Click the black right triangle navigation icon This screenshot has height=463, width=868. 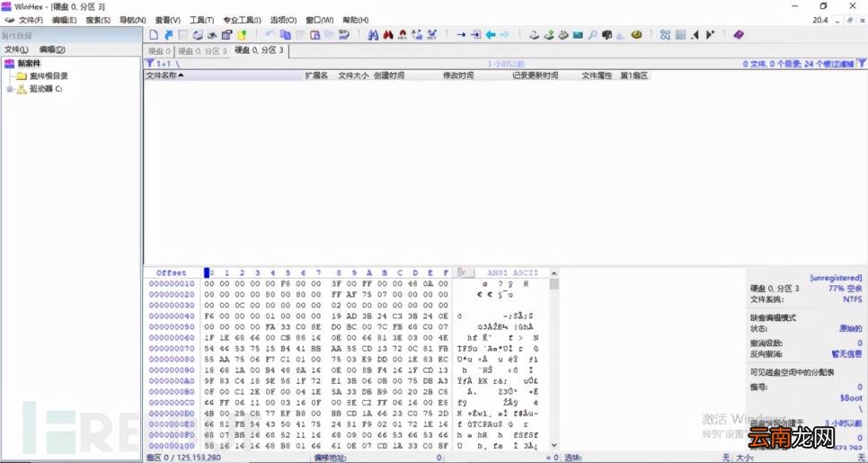(x=710, y=35)
